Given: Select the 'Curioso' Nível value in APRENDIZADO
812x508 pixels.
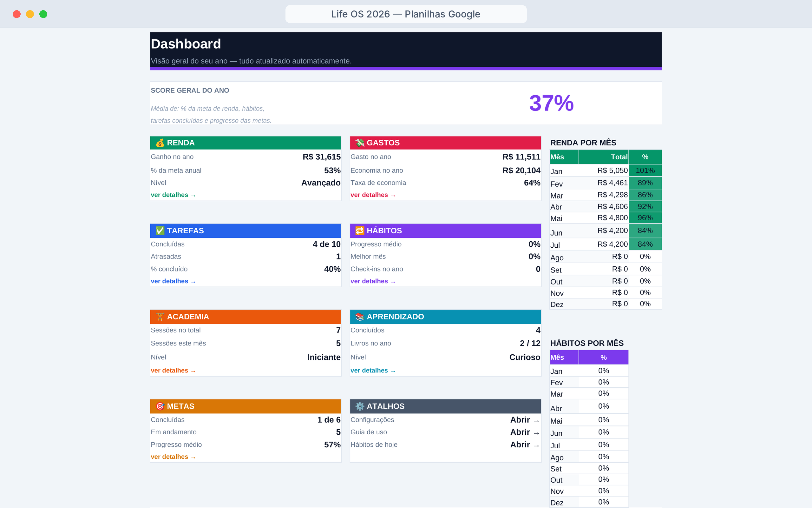Looking at the screenshot, I should tap(524, 358).
